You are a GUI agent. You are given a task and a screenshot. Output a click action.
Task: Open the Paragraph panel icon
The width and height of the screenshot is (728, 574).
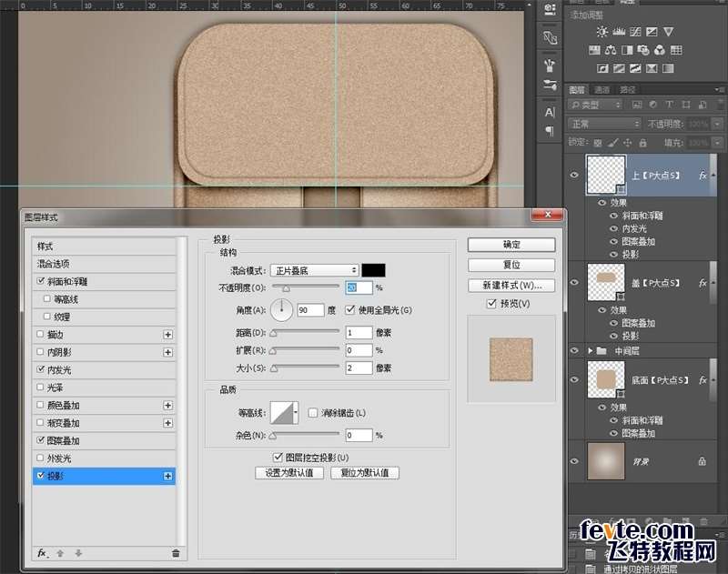(x=550, y=131)
